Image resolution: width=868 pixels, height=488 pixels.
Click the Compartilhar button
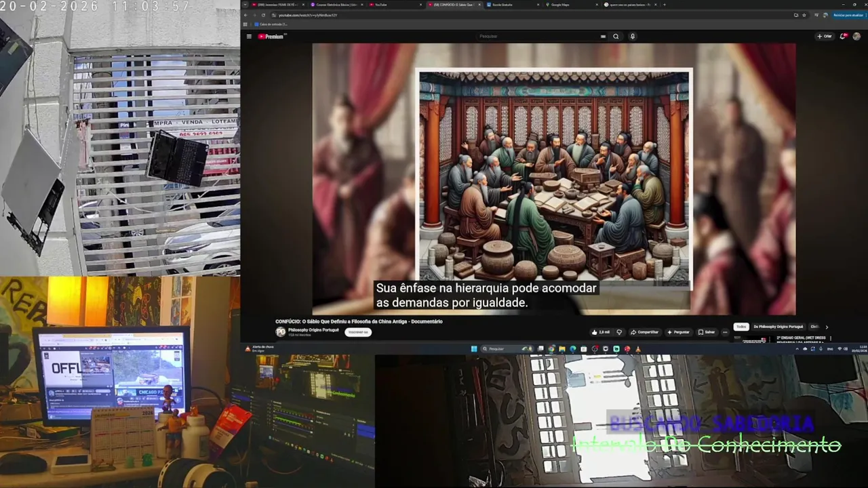644,332
